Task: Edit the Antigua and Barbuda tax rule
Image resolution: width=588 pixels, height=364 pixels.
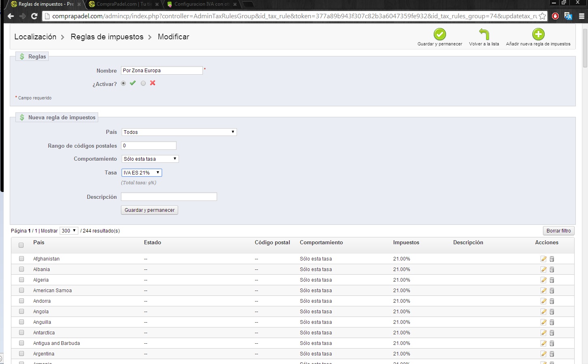Action: click(x=543, y=343)
